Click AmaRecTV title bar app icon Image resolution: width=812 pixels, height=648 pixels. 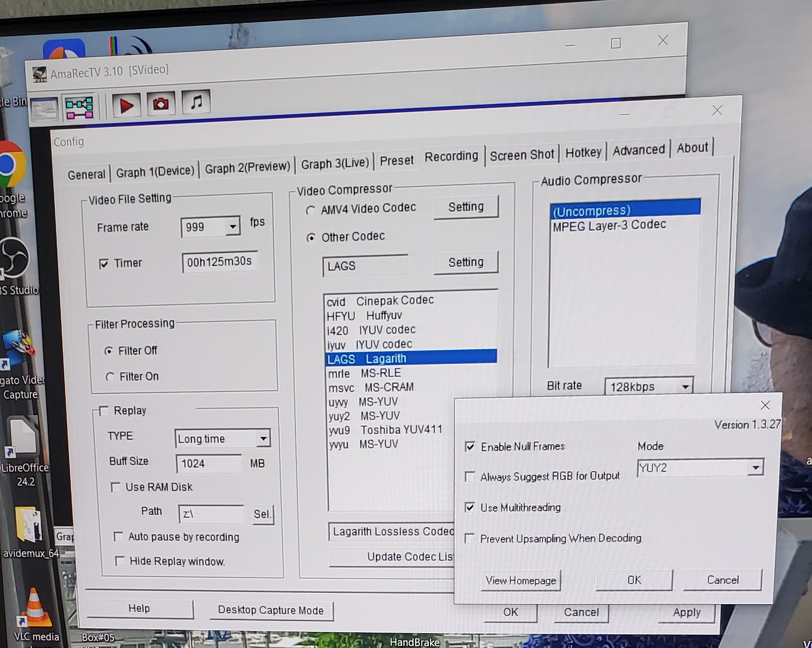40,75
